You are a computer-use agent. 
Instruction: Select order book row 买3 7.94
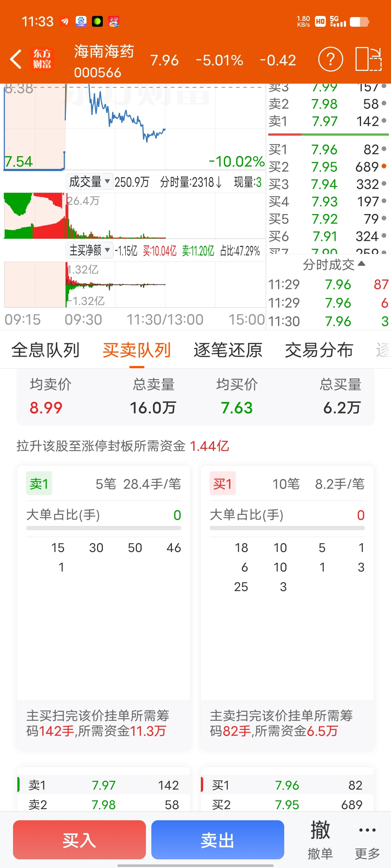tap(328, 184)
